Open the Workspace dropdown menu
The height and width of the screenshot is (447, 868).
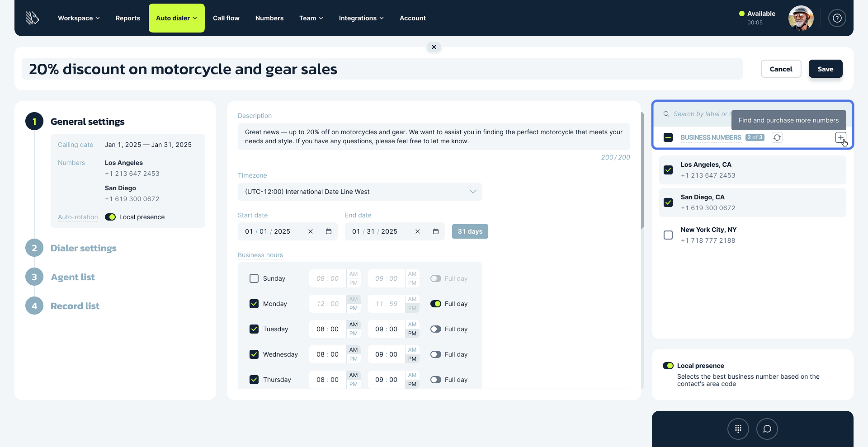click(x=79, y=18)
